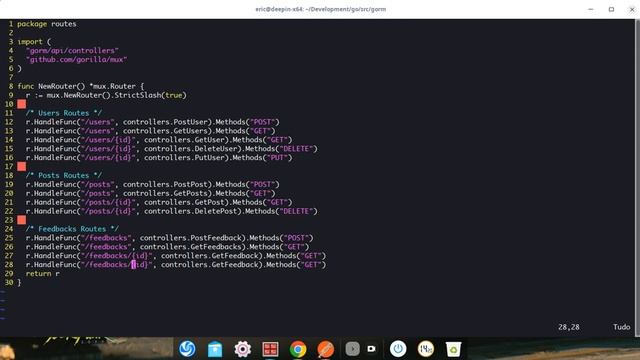The image size is (640, 360).
Task: Click red whitespace marker on line 10
Action: pyautogui.click(x=22, y=104)
